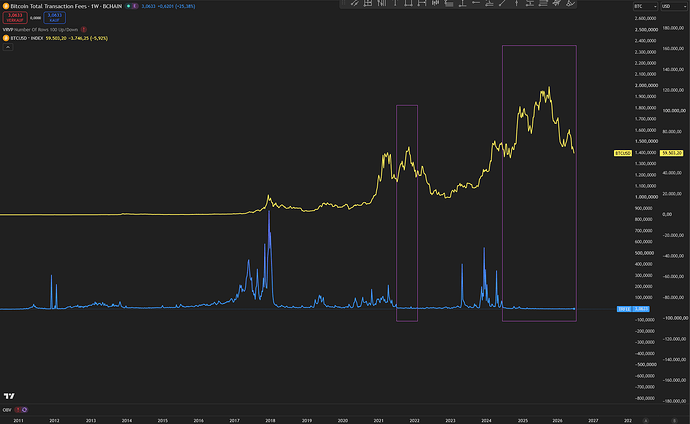Open the BTC unit dropdown
Image resolution: width=690 pixels, height=424 pixels.
click(645, 6)
